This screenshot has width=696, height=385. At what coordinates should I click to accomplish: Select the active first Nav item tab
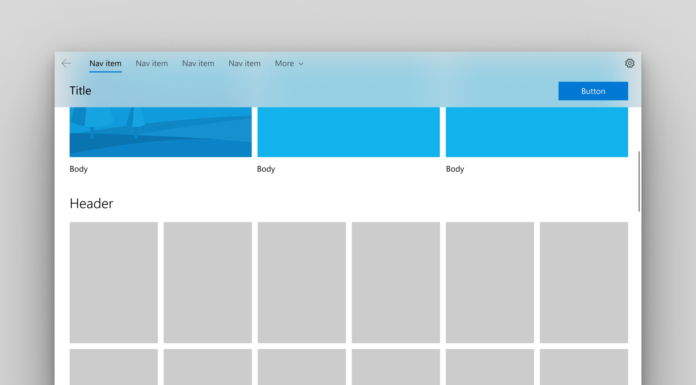pos(105,64)
